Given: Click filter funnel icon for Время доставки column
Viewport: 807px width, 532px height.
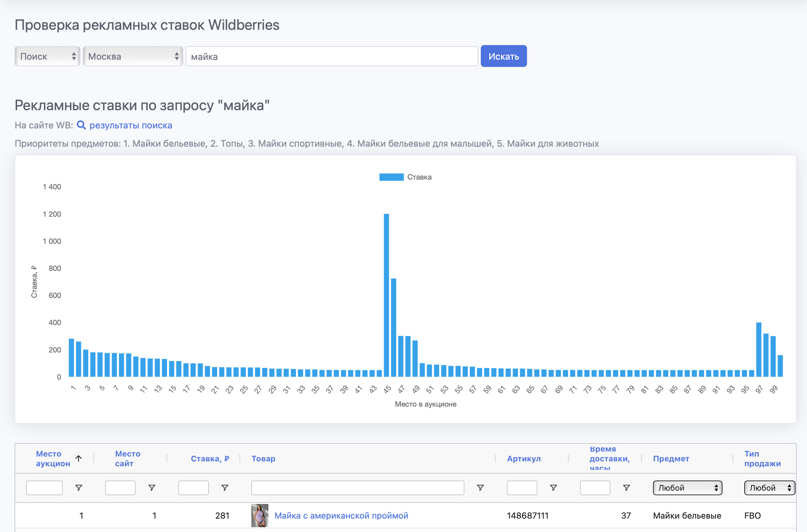Looking at the screenshot, I should pyautogui.click(x=626, y=488).
